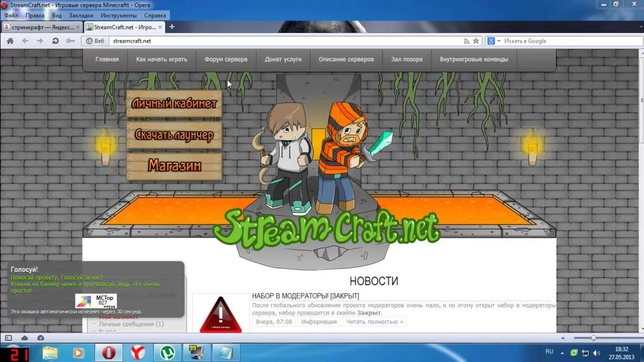
Task: Bookmark page with the star icon
Action: [476, 41]
